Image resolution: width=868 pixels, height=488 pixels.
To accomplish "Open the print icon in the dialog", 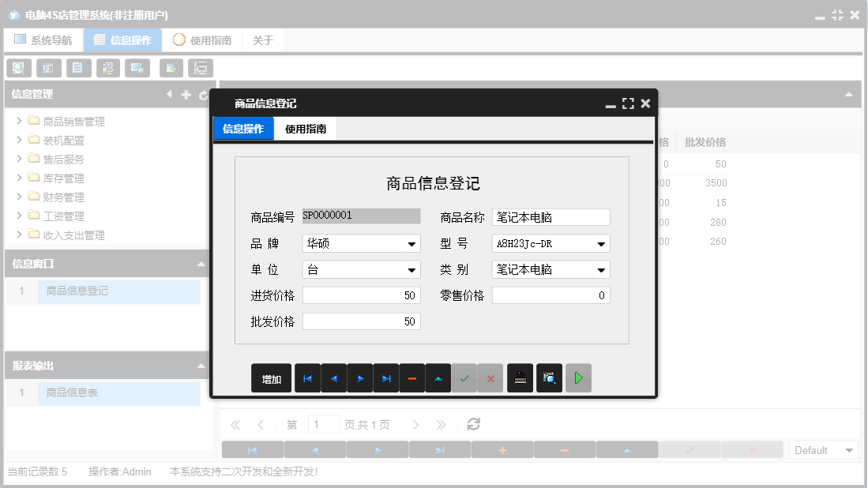I will [519, 377].
